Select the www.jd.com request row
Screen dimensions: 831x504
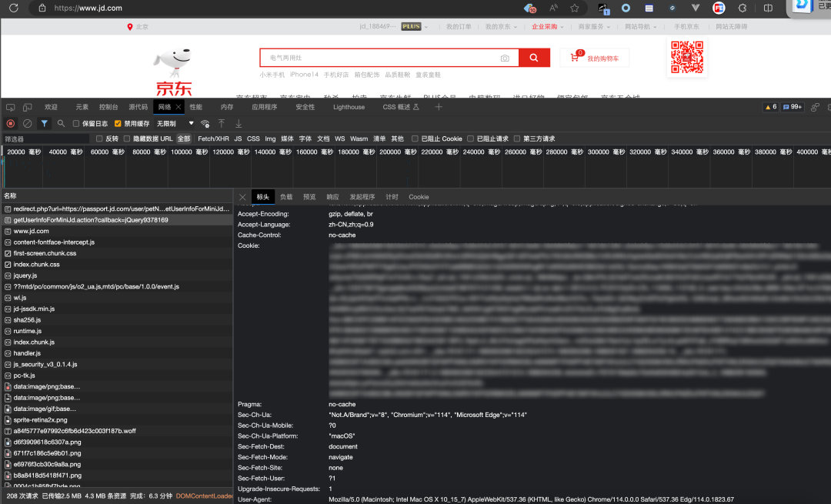[117, 231]
